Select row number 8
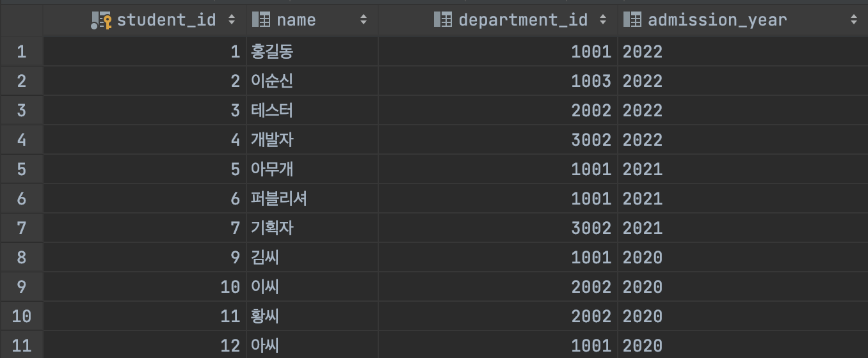This screenshot has height=358, width=868. 21,258
